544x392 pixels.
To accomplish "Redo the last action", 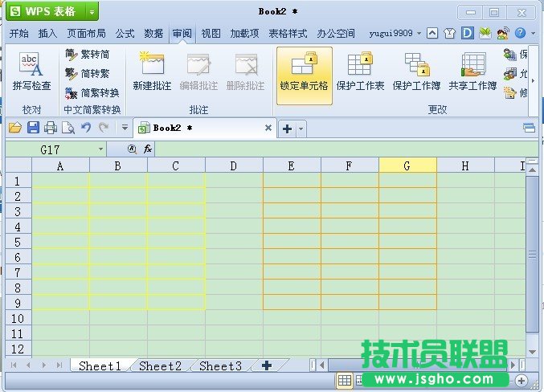I will [x=104, y=128].
